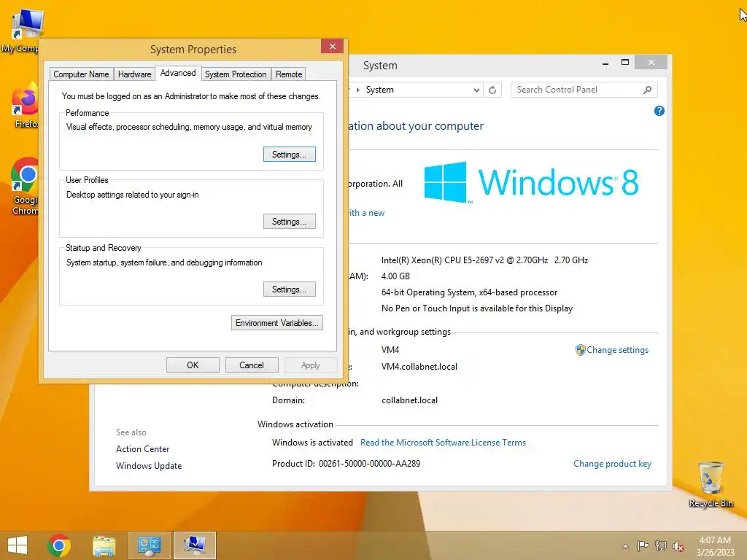Open User Profiles Settings button
The image size is (747, 560).
click(289, 222)
